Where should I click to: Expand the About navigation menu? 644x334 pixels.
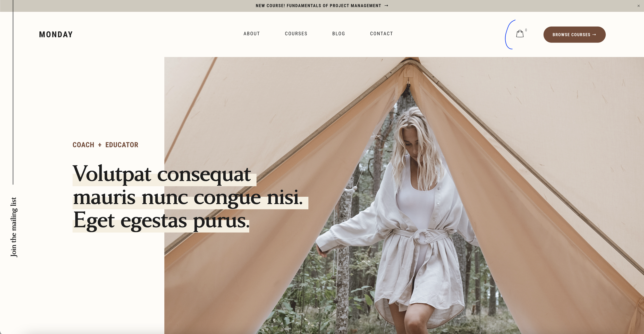click(x=252, y=34)
